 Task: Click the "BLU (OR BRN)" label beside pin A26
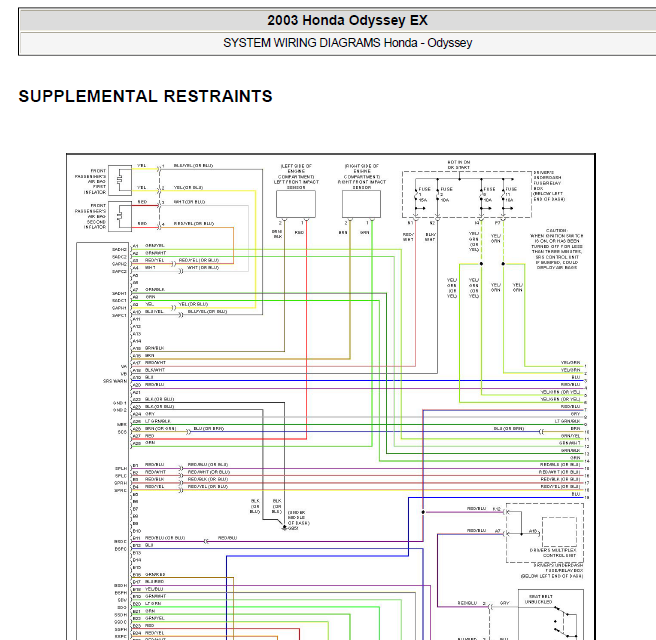pyautogui.click(x=209, y=429)
